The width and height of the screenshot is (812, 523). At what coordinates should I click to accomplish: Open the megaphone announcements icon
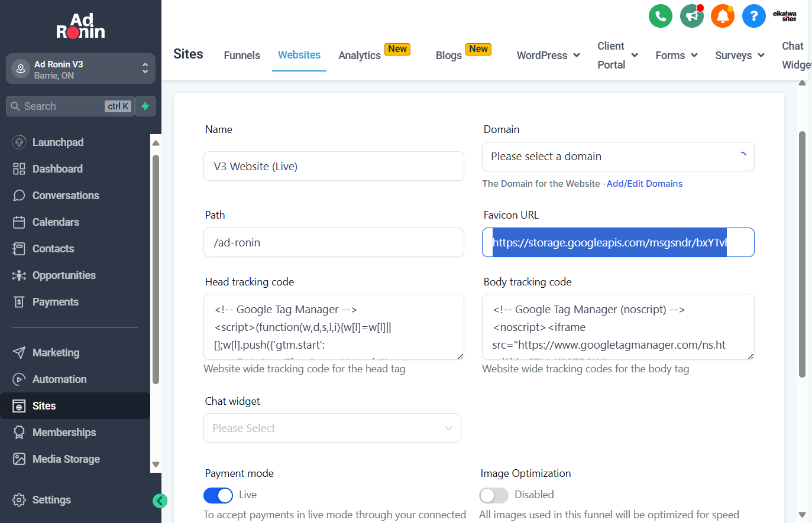[x=692, y=16]
